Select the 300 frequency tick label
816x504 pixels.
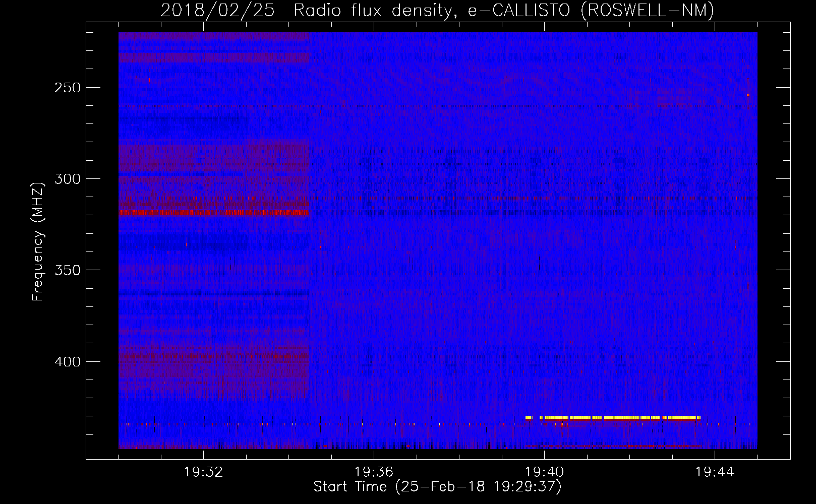[68, 179]
